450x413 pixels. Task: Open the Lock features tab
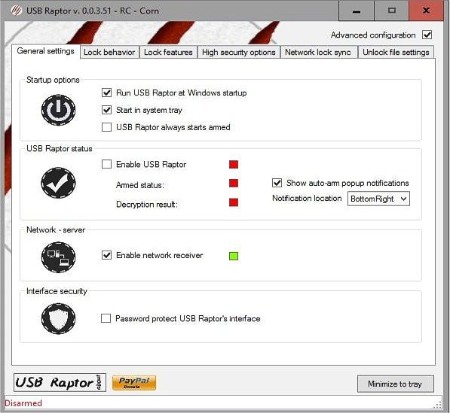(168, 52)
